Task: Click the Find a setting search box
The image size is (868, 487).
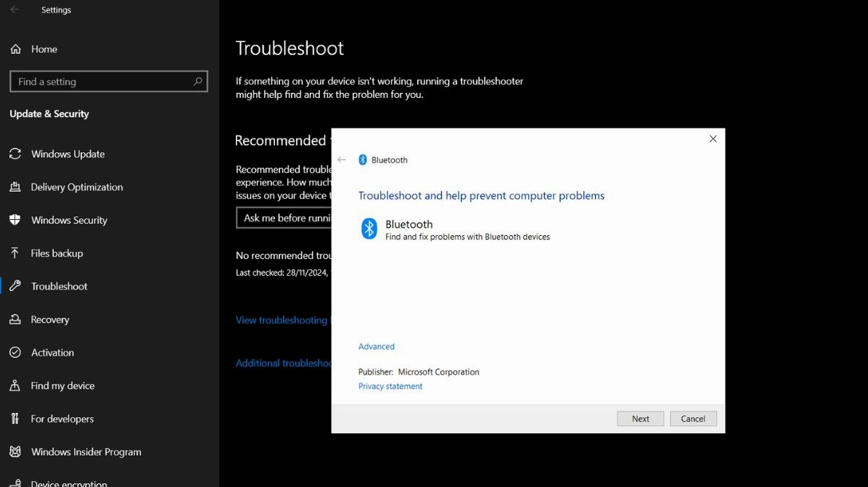Action: (108, 81)
